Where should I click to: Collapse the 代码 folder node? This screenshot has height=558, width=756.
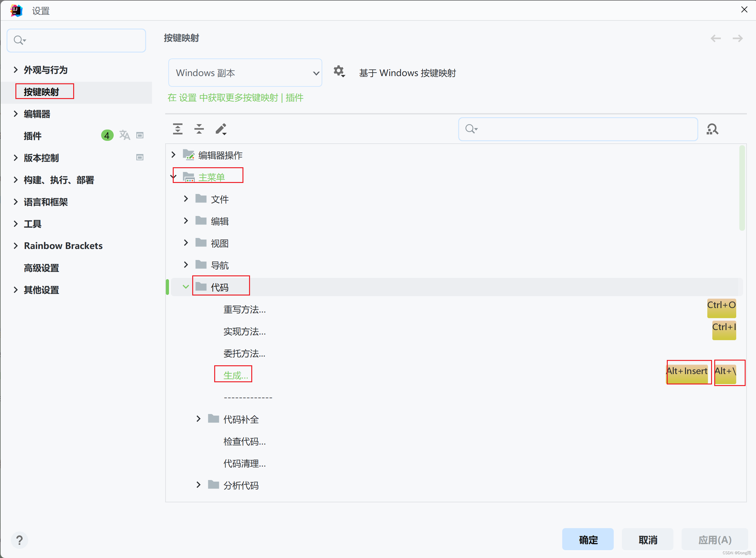[186, 287]
